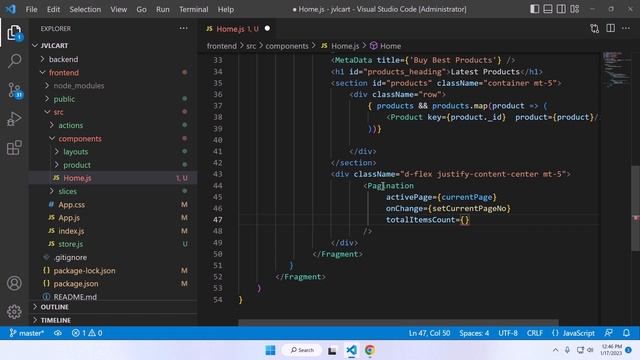Expand the layouts folder
Screen dimensions: 640x360
point(76,151)
